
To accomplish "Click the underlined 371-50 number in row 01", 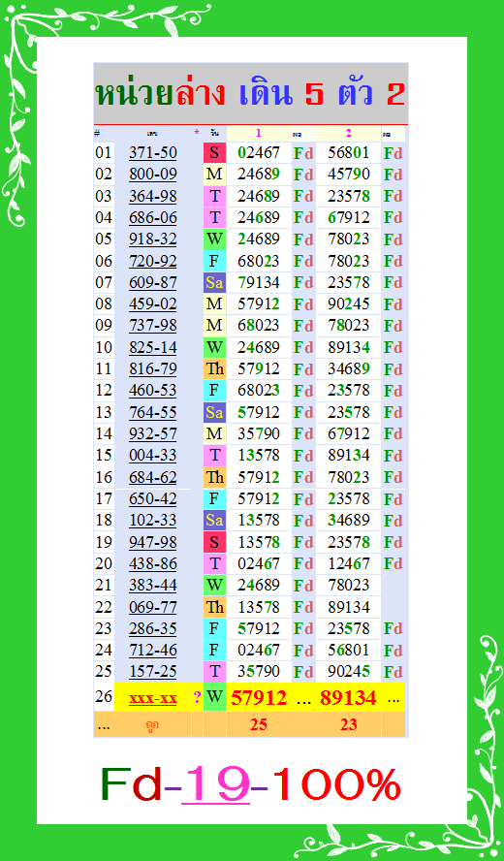I will [153, 152].
